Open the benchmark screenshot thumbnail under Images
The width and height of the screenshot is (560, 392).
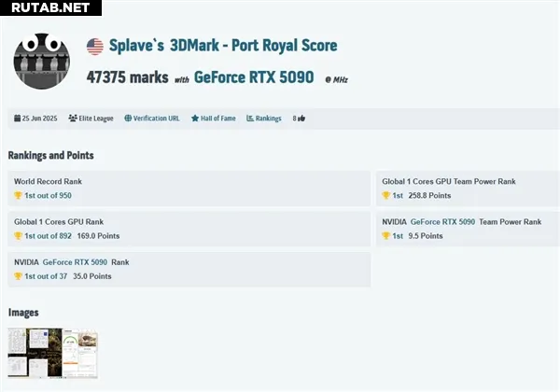[53, 353]
